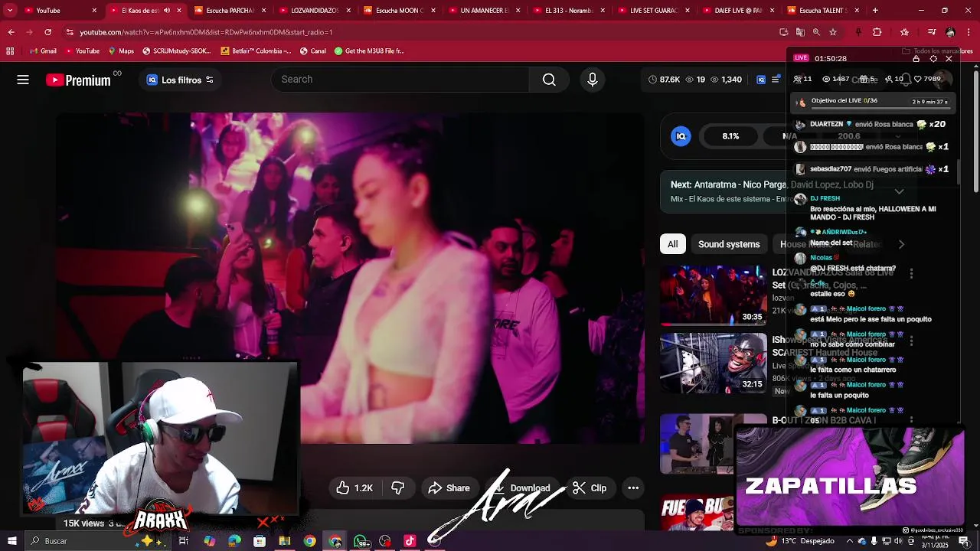Go to YouTube Premium home logo
Screen dimensions: 980x551
[x=79, y=80]
